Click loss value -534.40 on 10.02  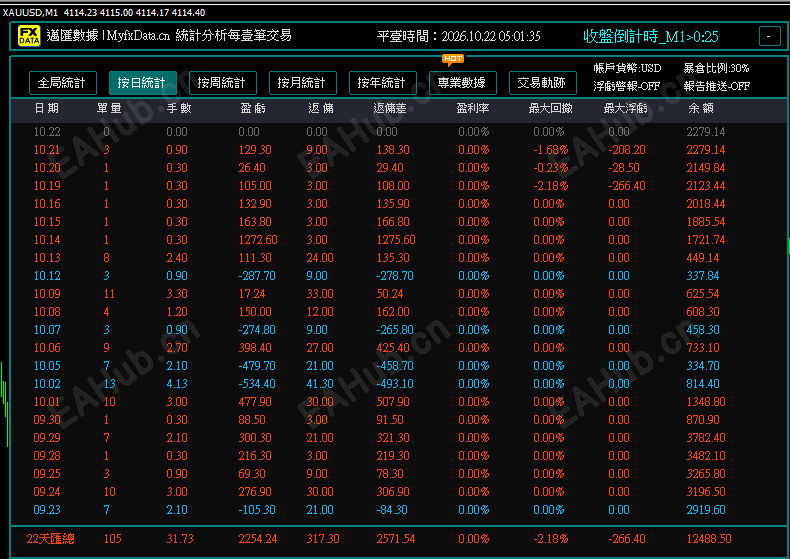256,384
